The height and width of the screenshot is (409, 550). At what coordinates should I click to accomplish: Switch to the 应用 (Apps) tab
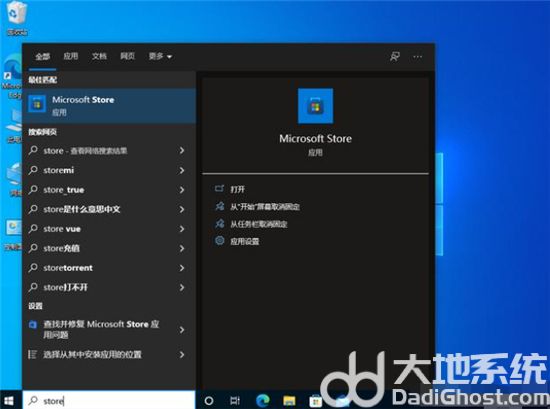(x=71, y=56)
